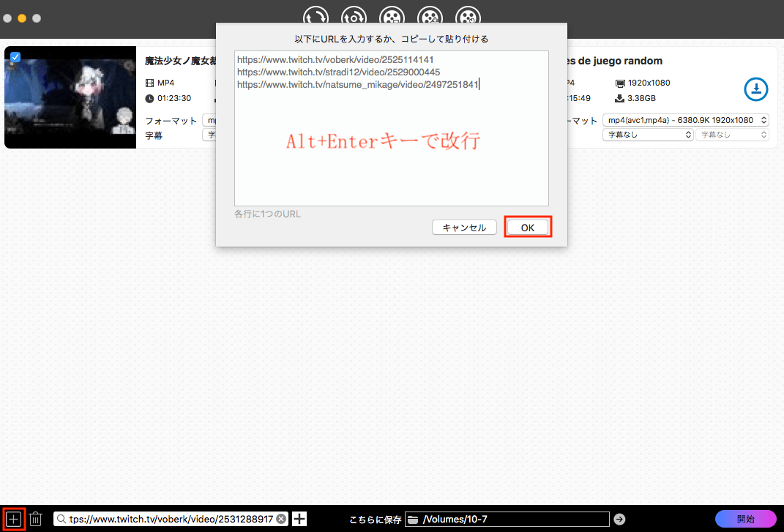Image resolution: width=784 pixels, height=532 pixels.
Task: Click the film strip icon next to MP4
Action: tap(149, 83)
